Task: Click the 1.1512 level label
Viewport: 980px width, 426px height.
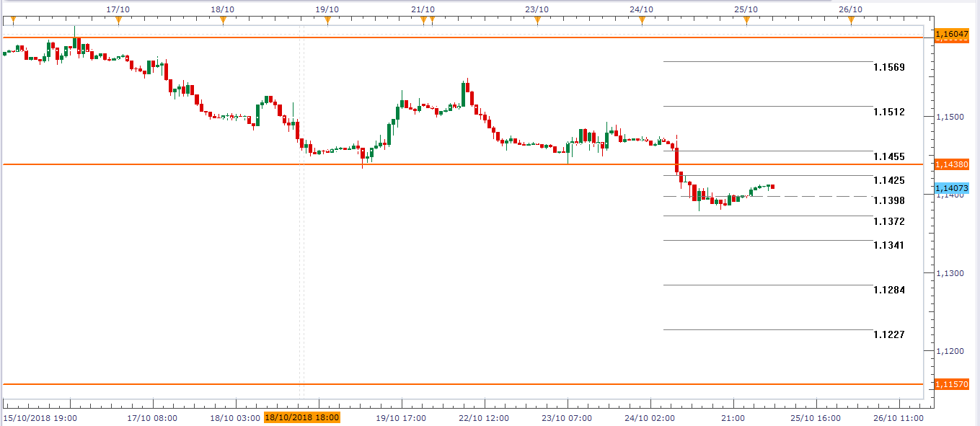Action: coord(888,112)
